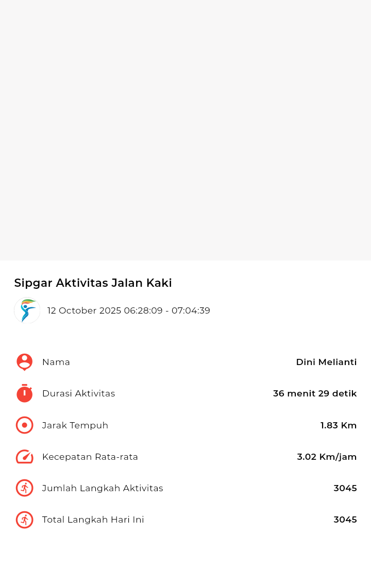
Task: Tap the Sipgar app logo
Action: [27, 310]
